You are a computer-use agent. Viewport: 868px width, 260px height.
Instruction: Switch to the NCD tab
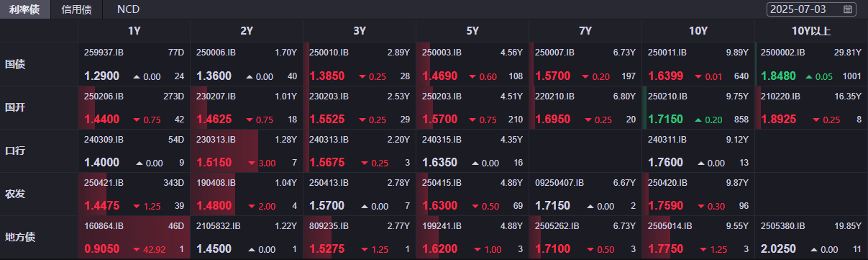128,9
